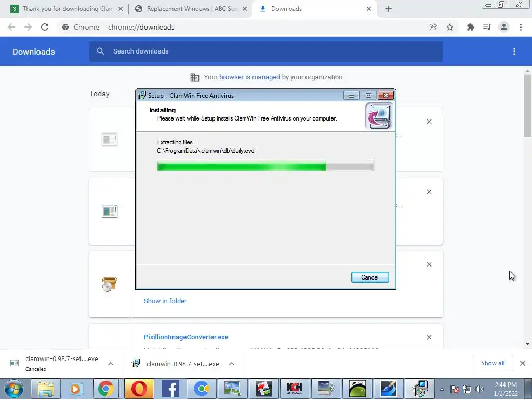This screenshot has height=399, width=532.
Task: Select the Downloads browser tab
Action: pyautogui.click(x=286, y=9)
